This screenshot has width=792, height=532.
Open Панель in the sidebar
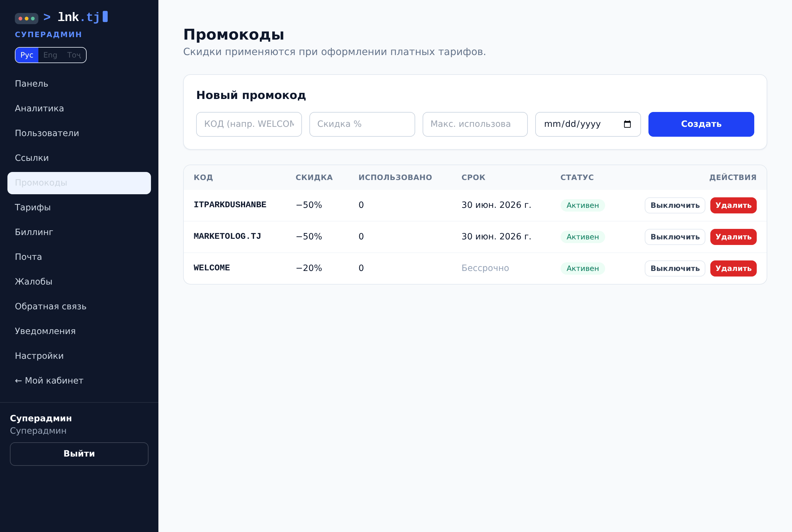[79, 84]
